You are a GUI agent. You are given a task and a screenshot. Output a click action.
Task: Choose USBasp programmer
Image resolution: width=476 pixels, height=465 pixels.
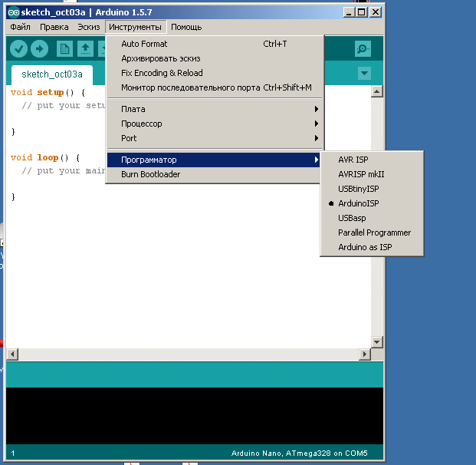(x=372, y=218)
